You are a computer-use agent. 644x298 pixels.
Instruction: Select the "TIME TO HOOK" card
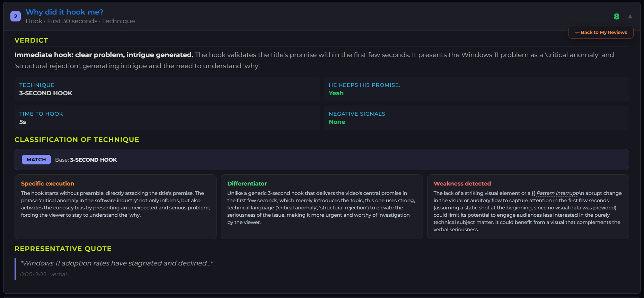pos(167,118)
